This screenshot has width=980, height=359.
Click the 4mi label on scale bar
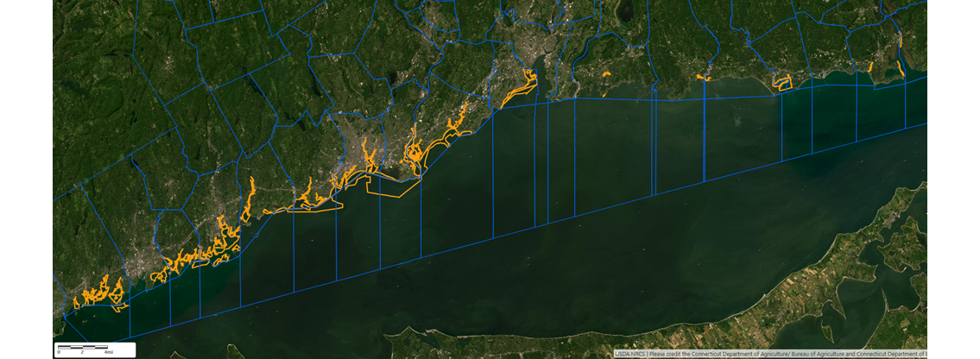(x=108, y=353)
